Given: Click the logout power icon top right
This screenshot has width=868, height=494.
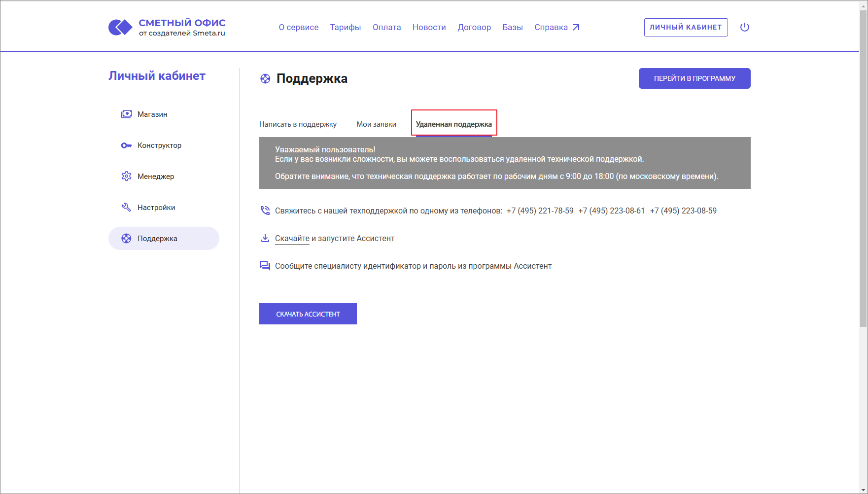Looking at the screenshot, I should 745,27.
